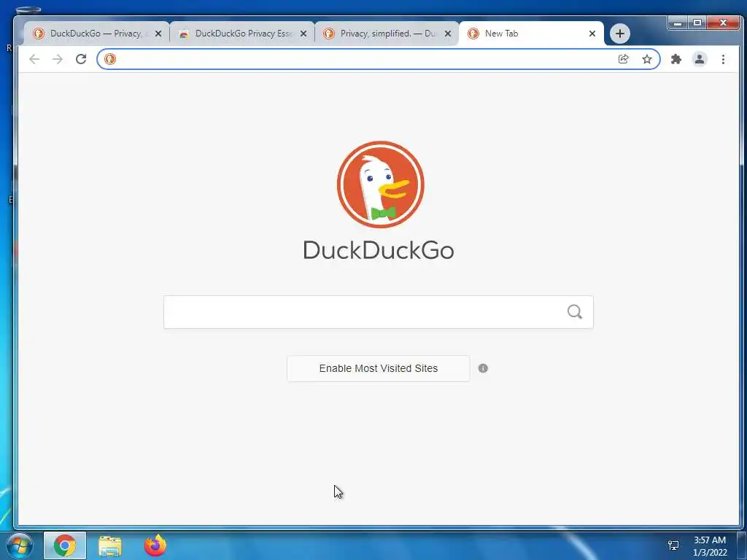
Task: Click the Chrome taskbar icon
Action: tap(65, 545)
